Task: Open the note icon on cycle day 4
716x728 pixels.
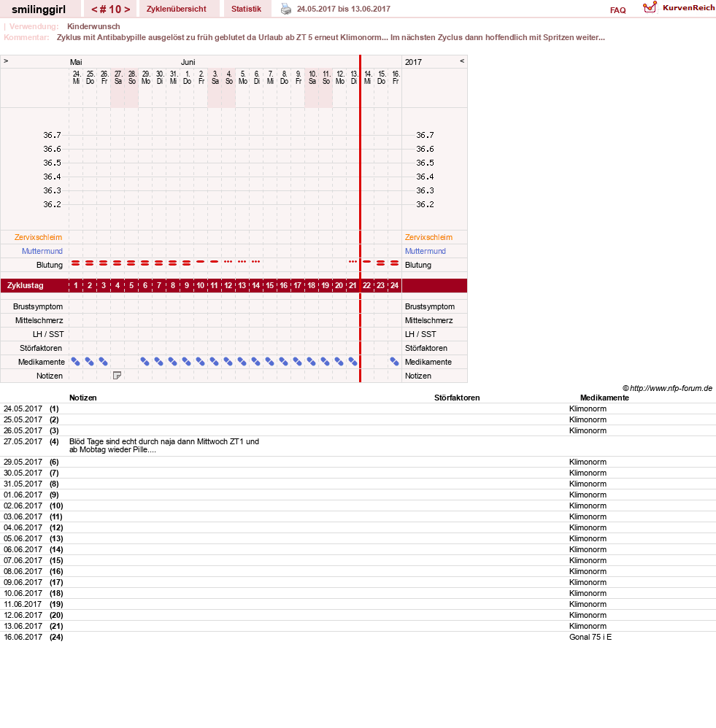Action: tap(117, 376)
